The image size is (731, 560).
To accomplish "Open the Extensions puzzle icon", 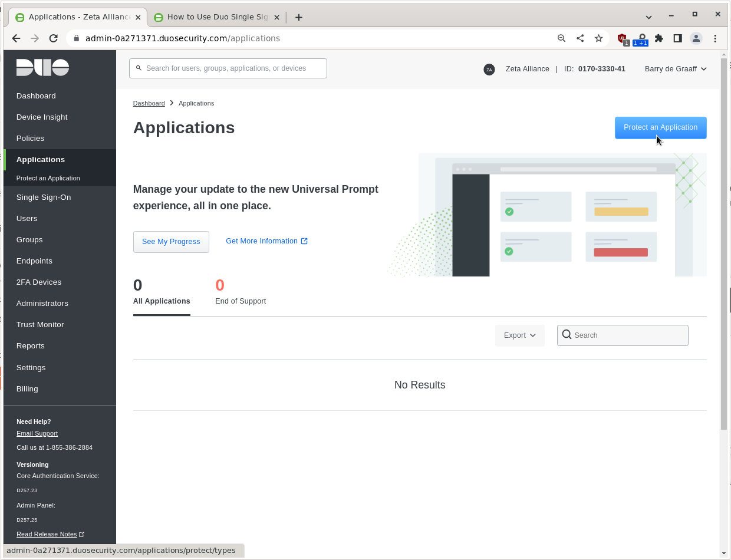I will click(659, 38).
